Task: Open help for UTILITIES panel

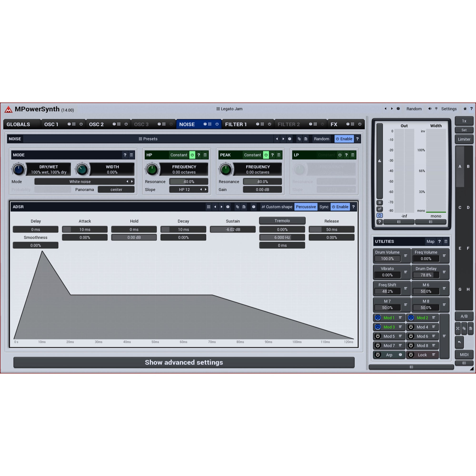Action: [x=439, y=241]
